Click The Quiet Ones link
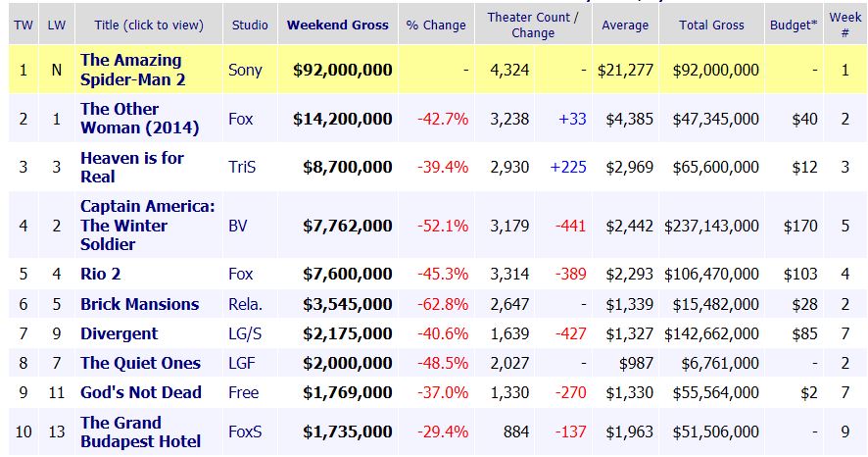 tap(140, 363)
